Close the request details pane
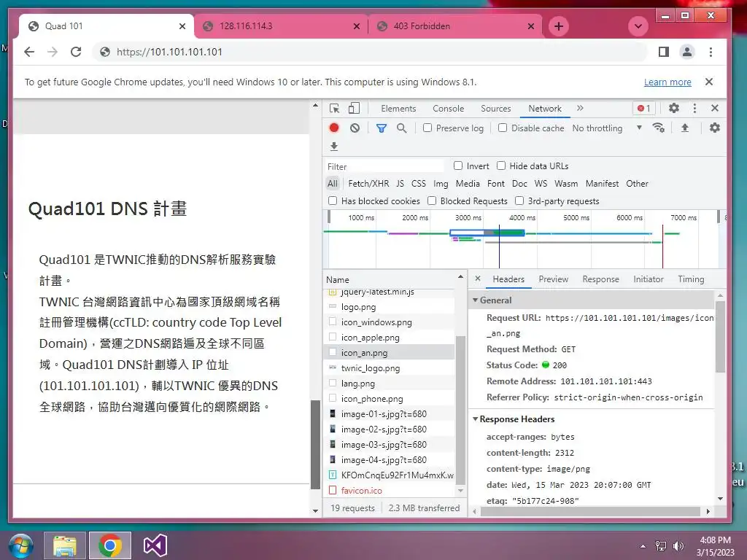This screenshot has height=560, width=747. (x=478, y=279)
